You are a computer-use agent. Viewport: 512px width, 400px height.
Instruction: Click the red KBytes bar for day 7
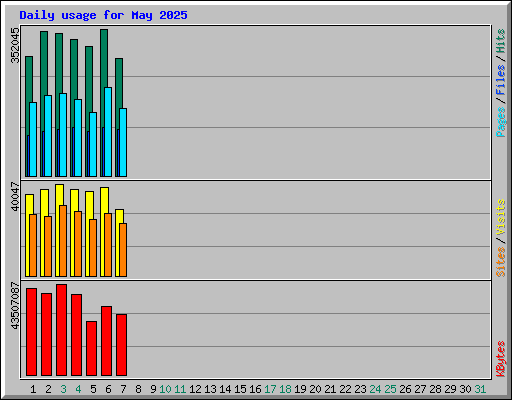(121, 345)
